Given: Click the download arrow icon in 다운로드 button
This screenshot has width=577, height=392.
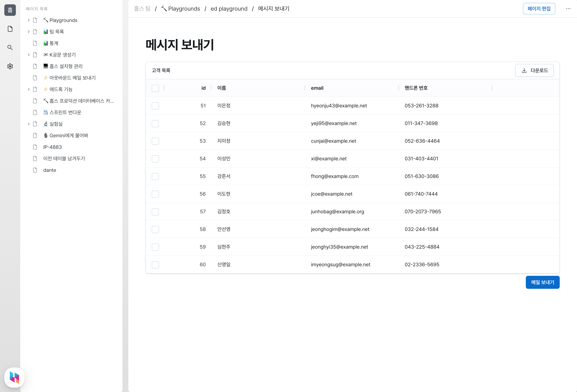Looking at the screenshot, I should click(524, 70).
